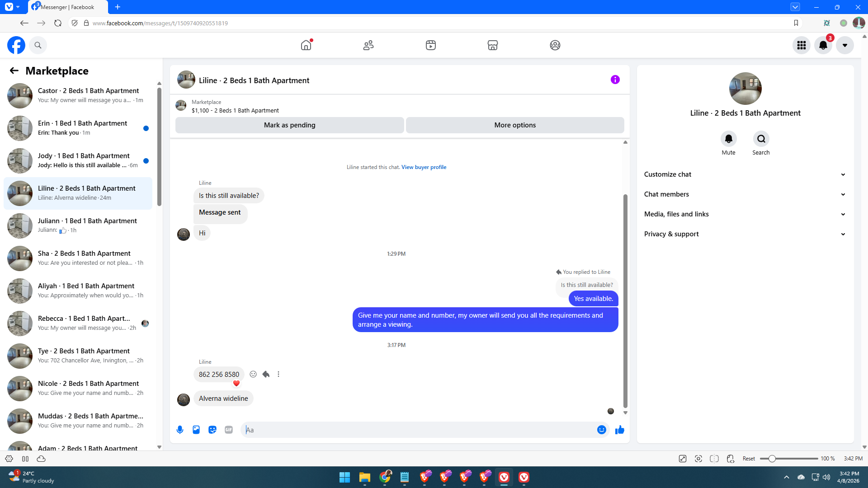Open the GIF picker icon
The image size is (868, 488).
pyautogui.click(x=229, y=430)
